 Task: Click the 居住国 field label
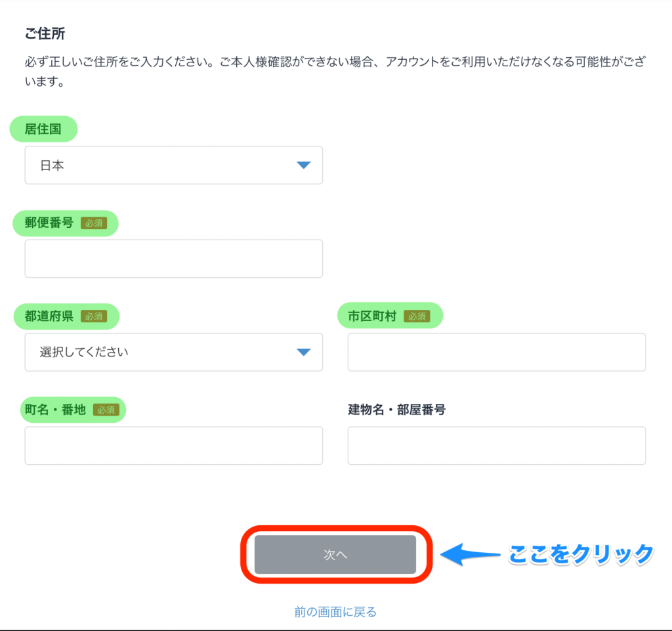[43, 129]
